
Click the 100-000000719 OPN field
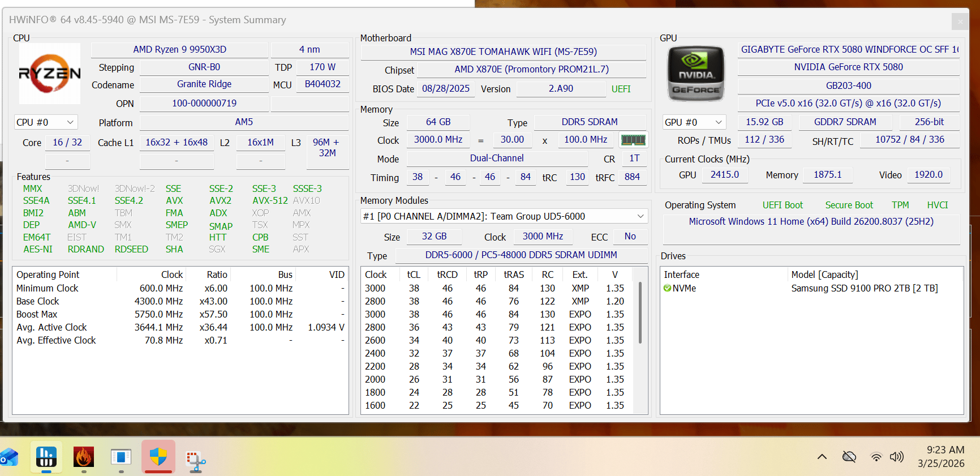tap(204, 104)
